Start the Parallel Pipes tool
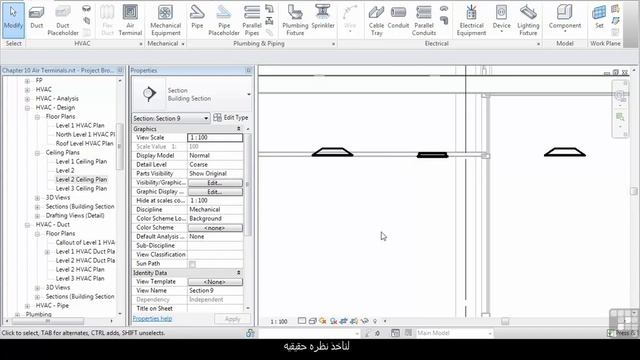 (252, 20)
